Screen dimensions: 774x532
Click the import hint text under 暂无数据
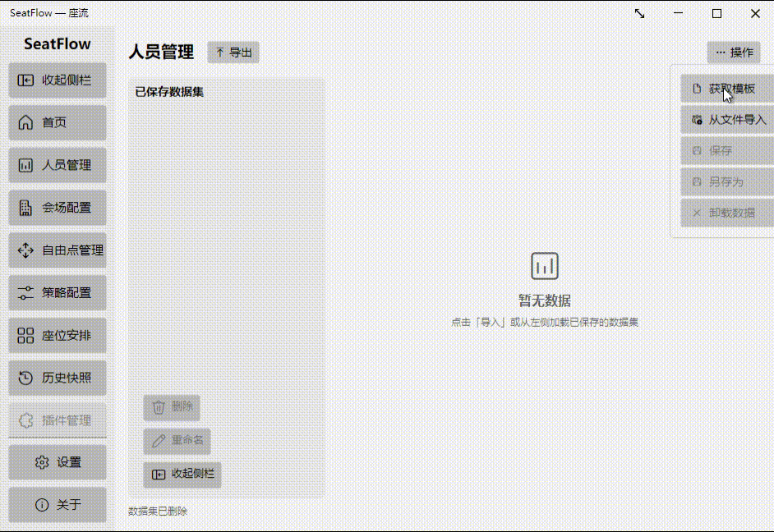pos(545,323)
